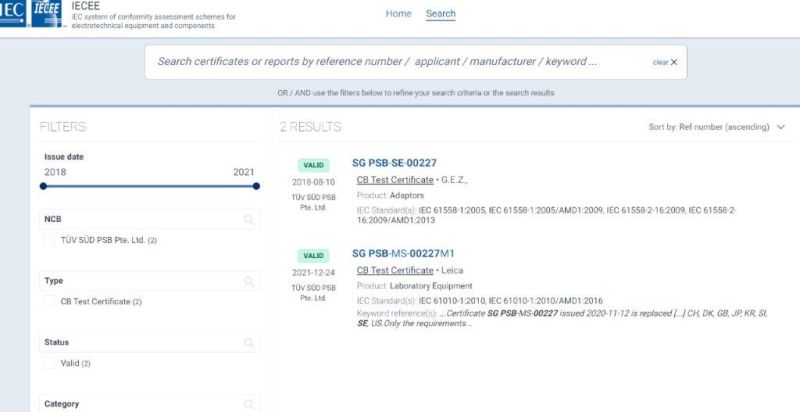
Task: Click the Category filter header field
Action: coord(149,403)
